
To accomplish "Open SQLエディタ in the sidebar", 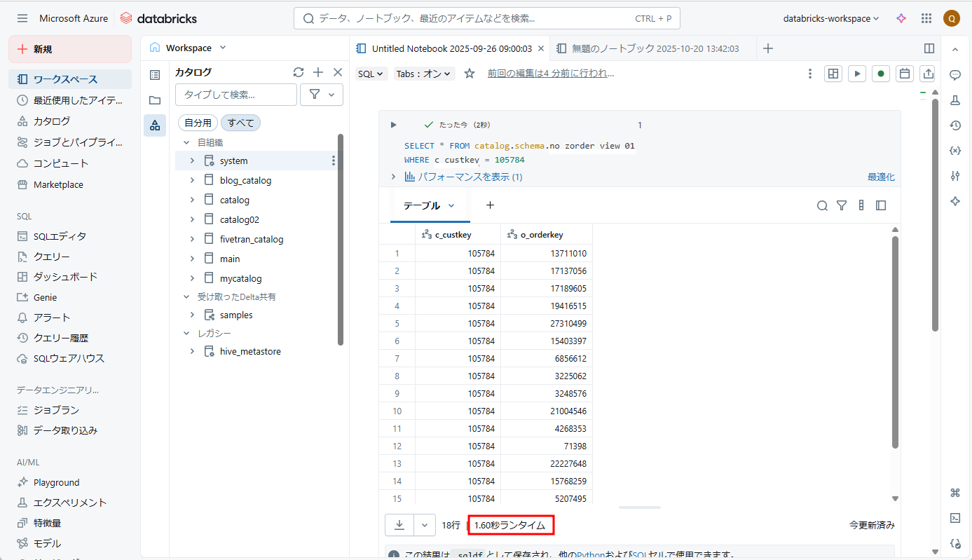I will [60, 236].
